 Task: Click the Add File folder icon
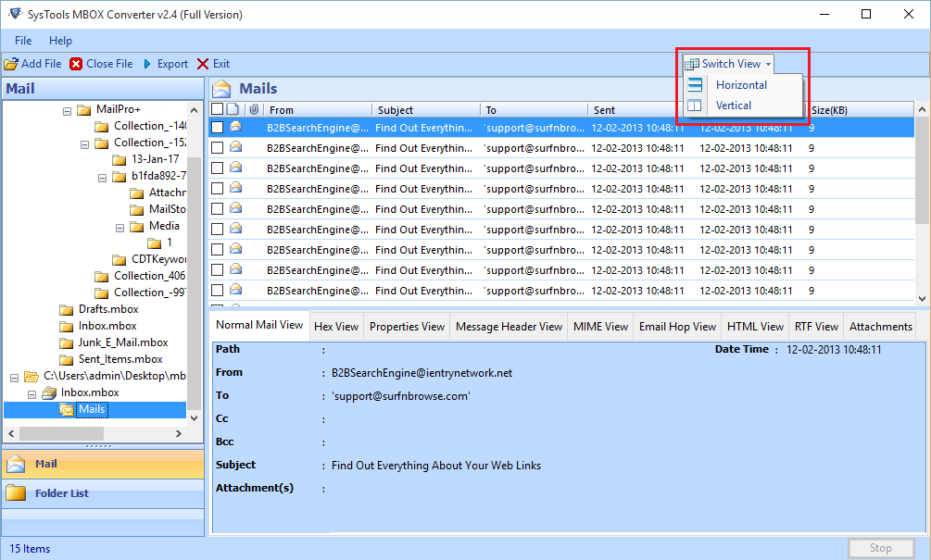point(10,64)
